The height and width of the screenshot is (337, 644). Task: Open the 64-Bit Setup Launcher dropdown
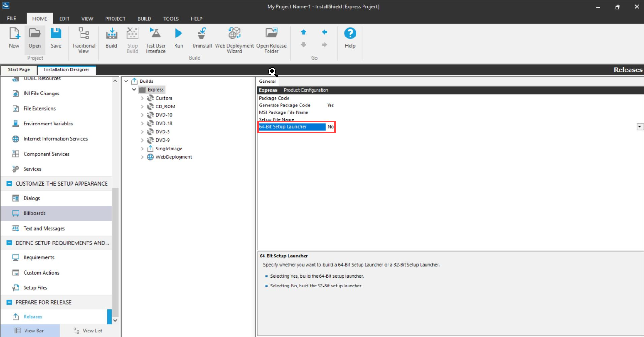pos(640,127)
